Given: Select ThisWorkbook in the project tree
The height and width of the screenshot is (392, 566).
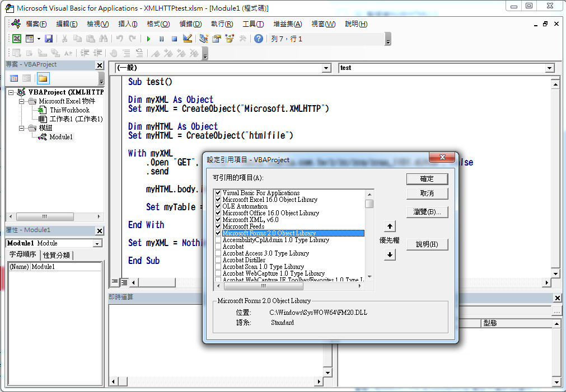Looking at the screenshot, I should click(69, 110).
